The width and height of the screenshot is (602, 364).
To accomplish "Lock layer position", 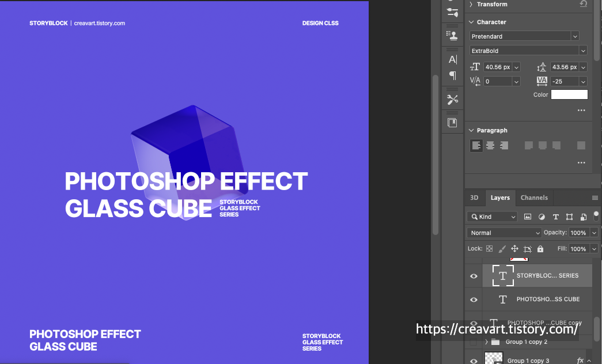I will tap(514, 249).
